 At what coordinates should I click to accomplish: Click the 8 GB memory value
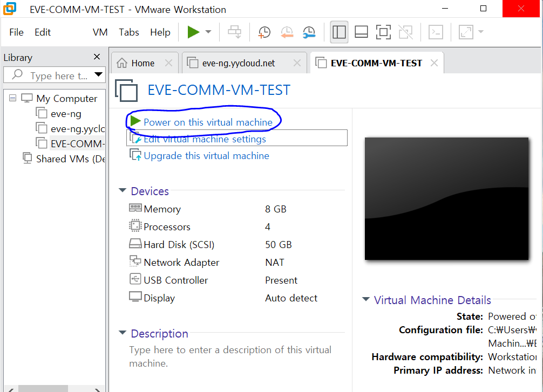coord(276,209)
